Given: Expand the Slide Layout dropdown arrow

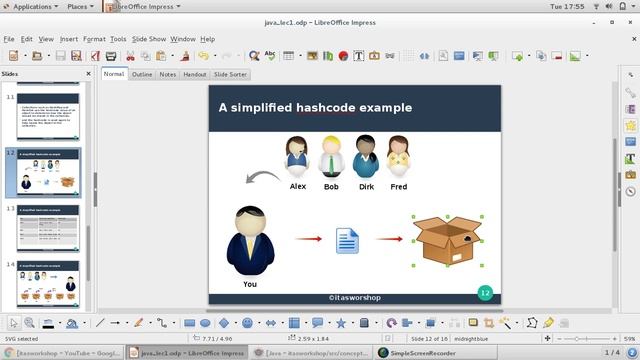Looking at the screenshot, I should (x=587, y=56).
